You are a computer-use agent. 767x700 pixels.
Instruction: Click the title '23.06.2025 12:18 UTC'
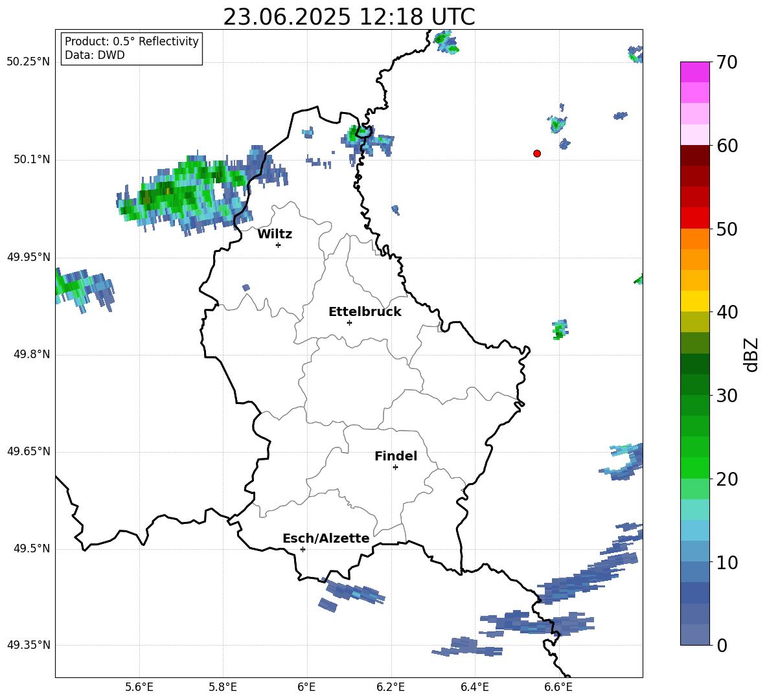click(x=349, y=17)
